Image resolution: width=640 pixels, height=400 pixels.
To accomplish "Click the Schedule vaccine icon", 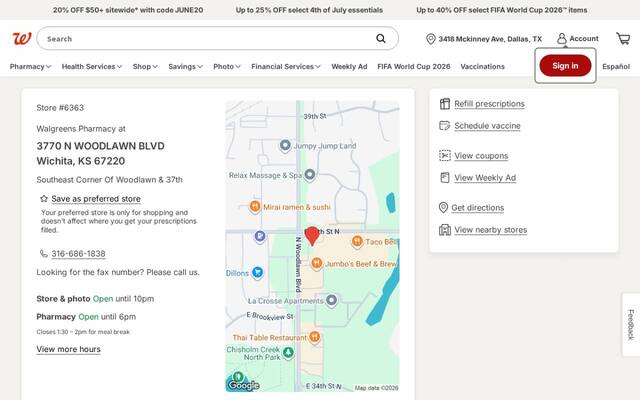I will [x=444, y=125].
